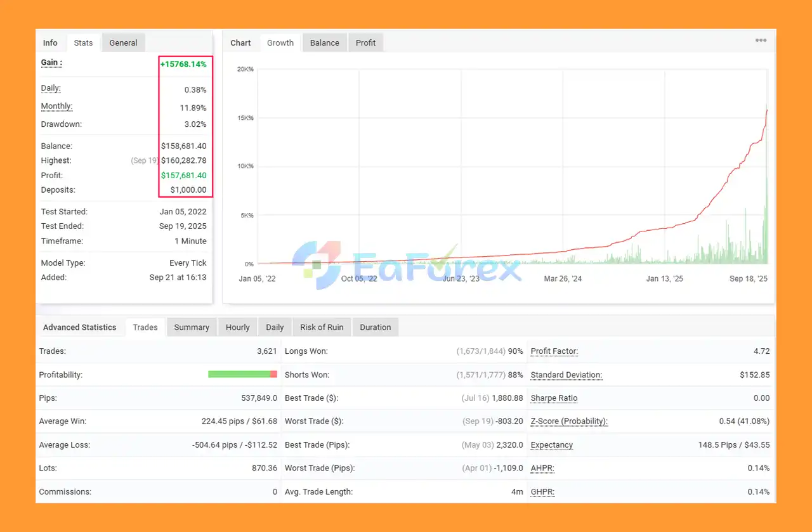Select the Info tab
The width and height of the screenshot is (812, 532).
[x=50, y=43]
